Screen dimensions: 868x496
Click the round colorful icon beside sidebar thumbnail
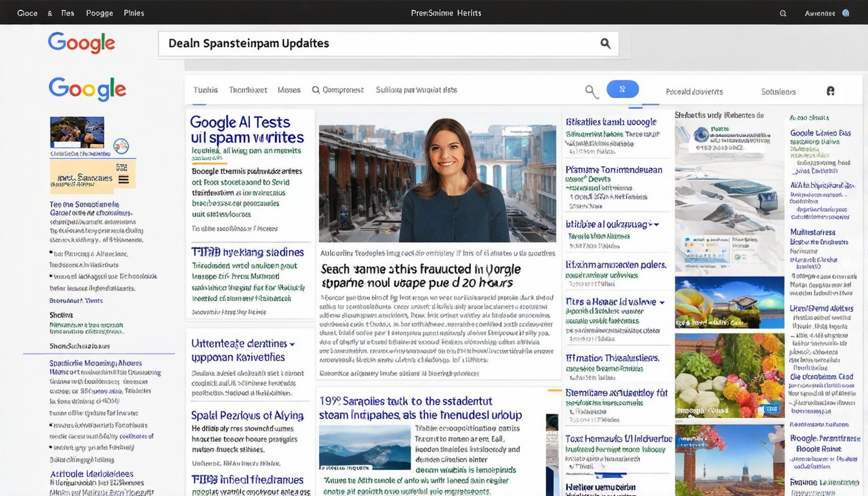point(121,146)
